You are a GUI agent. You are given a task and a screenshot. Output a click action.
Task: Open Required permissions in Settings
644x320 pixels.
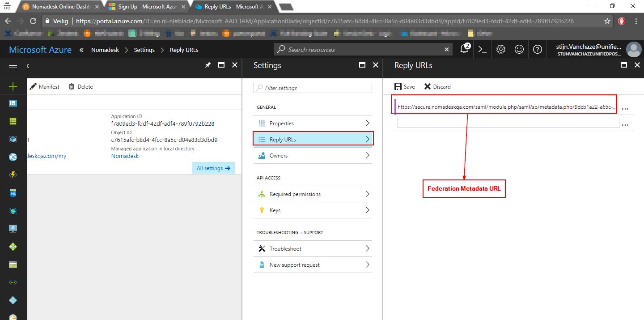313,194
